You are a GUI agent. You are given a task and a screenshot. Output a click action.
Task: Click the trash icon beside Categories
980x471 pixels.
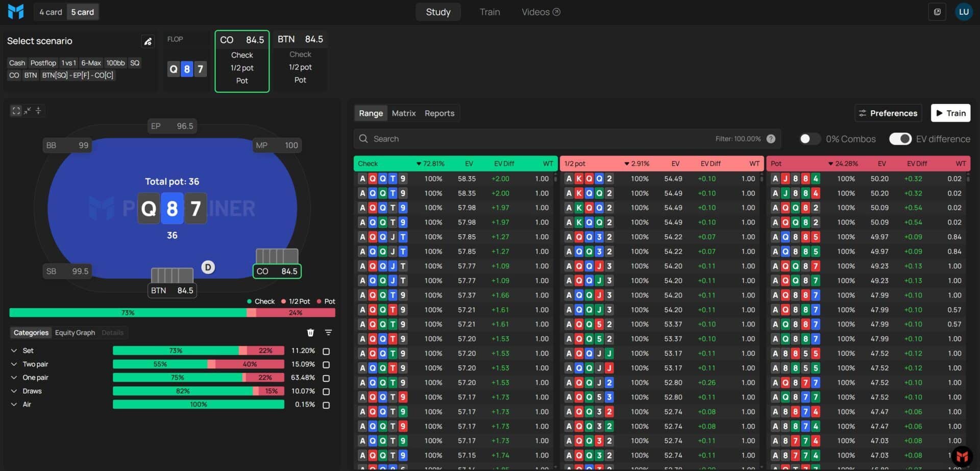point(310,333)
